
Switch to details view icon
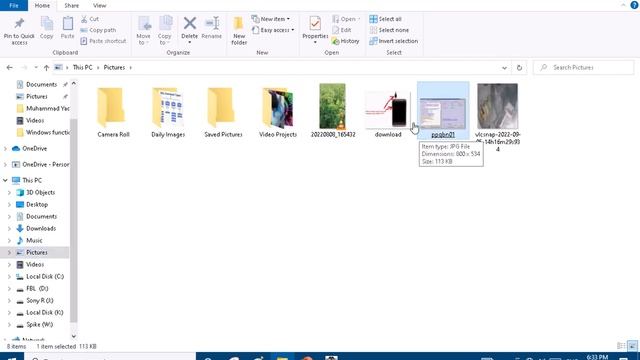[621, 346]
